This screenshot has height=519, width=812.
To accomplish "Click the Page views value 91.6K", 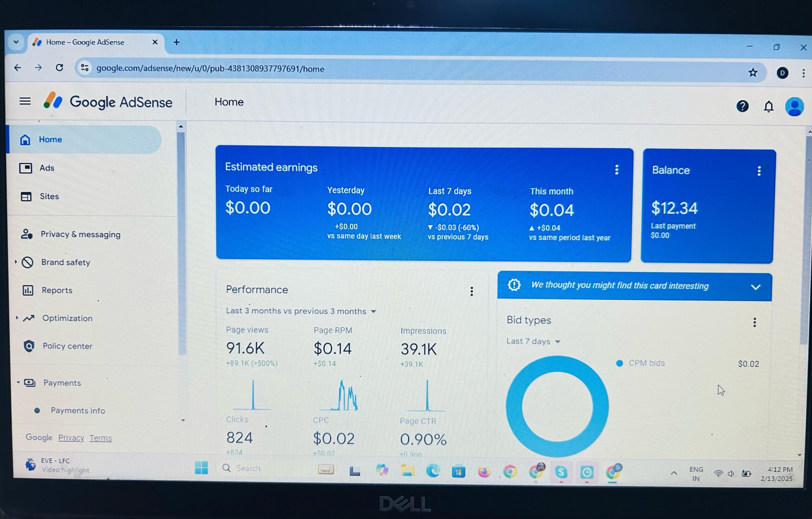I will (x=245, y=348).
